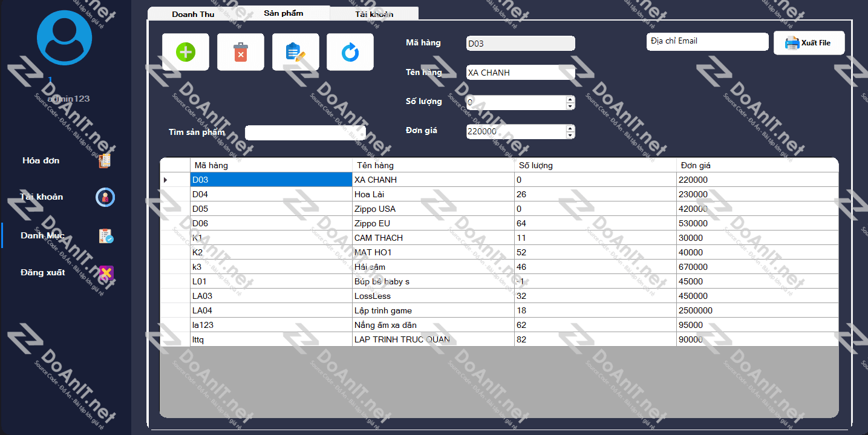Click the Tìm sản phẩm search box

[x=305, y=132]
